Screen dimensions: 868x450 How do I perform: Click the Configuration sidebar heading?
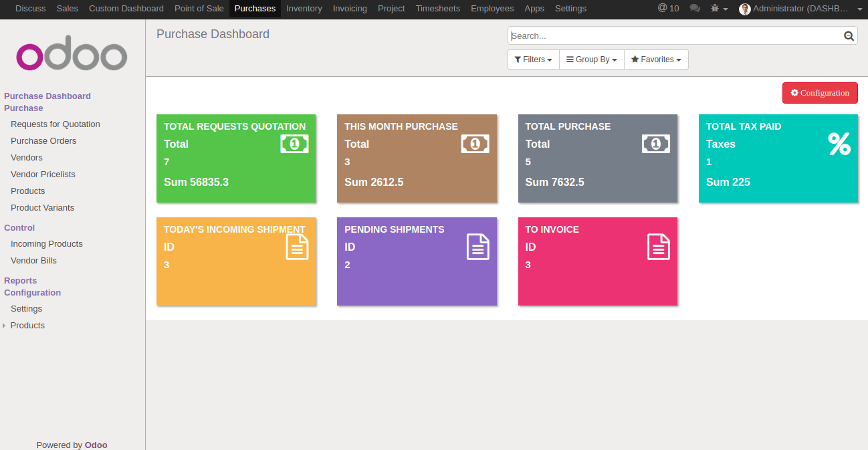pos(33,293)
